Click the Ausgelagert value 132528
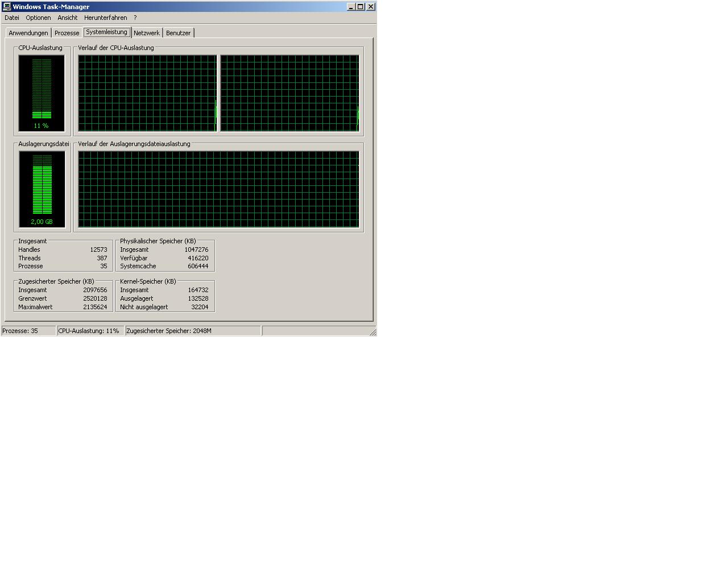728x582 pixels. [198, 298]
